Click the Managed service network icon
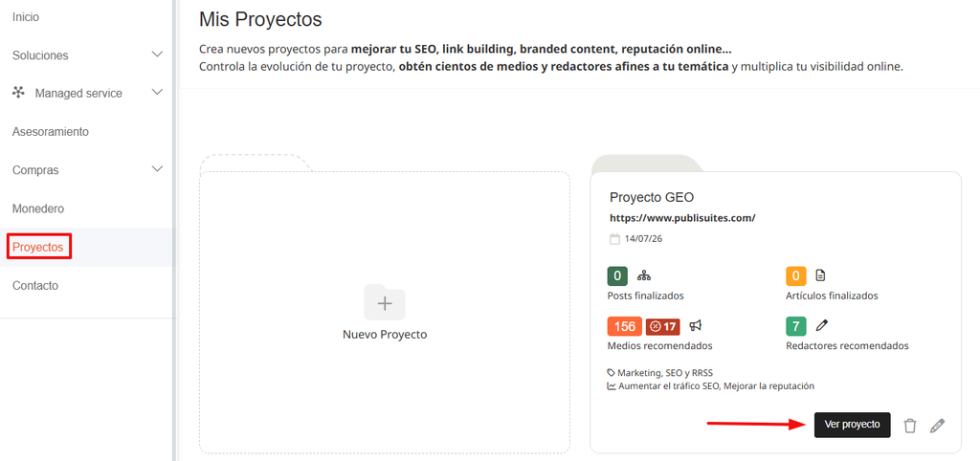This screenshot has width=980, height=461. pyautogui.click(x=19, y=93)
